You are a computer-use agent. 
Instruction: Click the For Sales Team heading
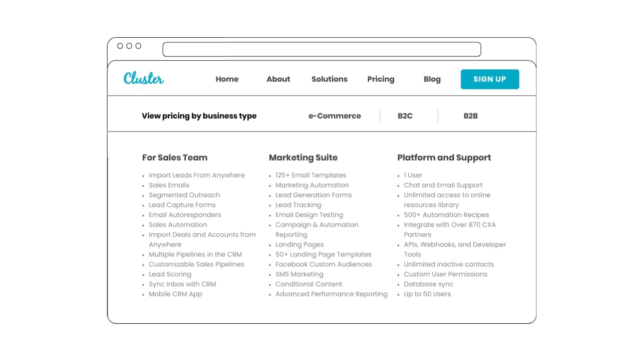174,157
